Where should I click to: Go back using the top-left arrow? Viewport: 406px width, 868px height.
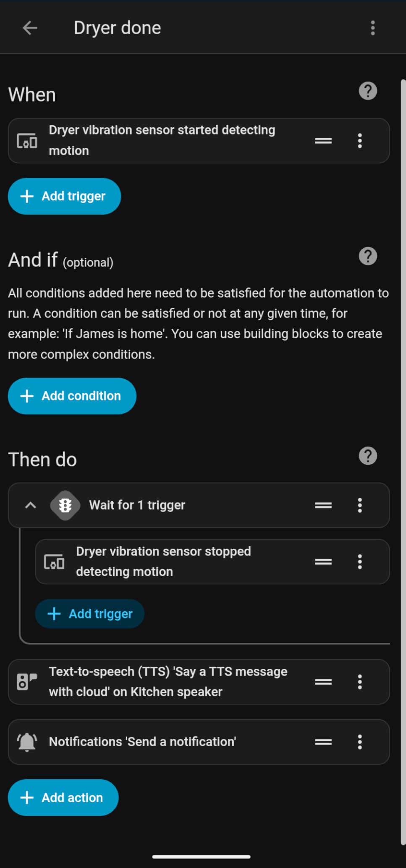(30, 28)
